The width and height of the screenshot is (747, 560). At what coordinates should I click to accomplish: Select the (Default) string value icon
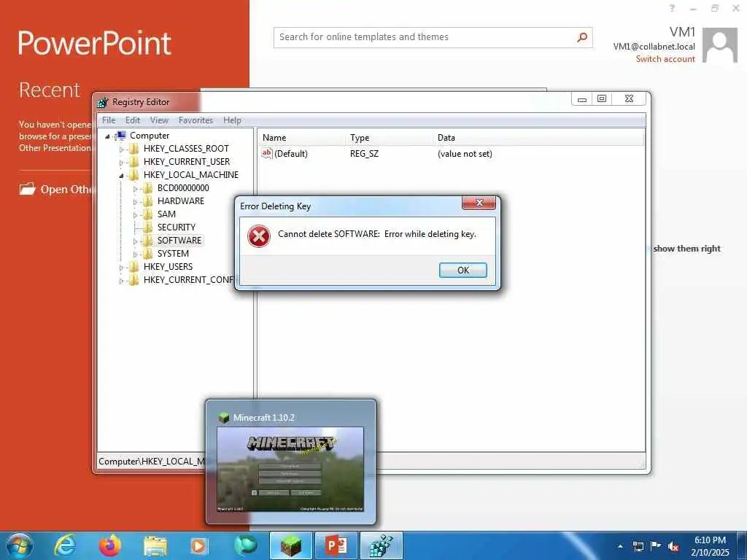[x=267, y=153]
